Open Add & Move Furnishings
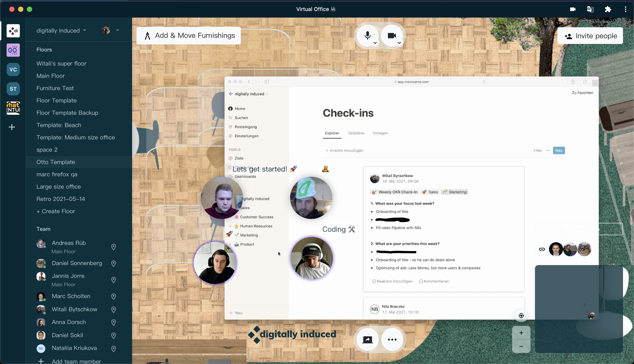Viewport: 634px width, 364px height. click(x=188, y=35)
